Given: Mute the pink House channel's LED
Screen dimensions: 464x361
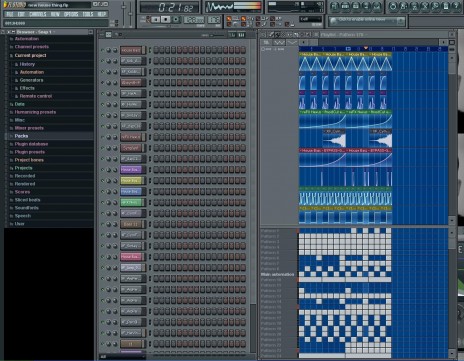Looking at the screenshot, I should click(x=102, y=257).
